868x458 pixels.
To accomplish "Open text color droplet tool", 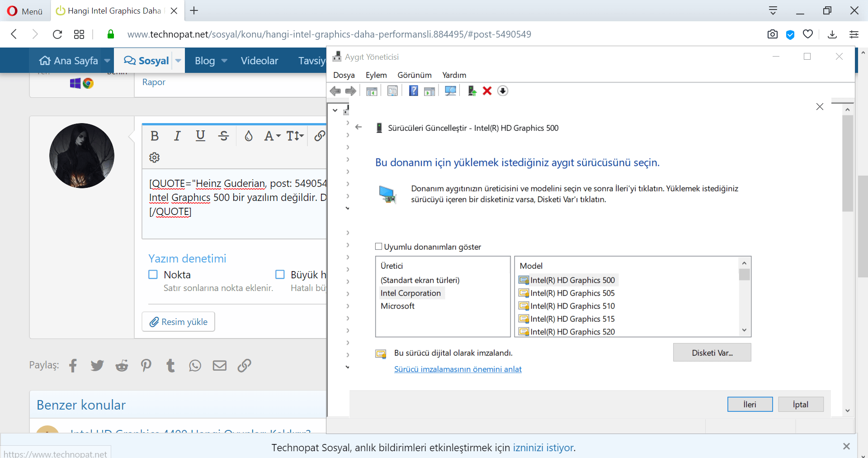I will (248, 136).
